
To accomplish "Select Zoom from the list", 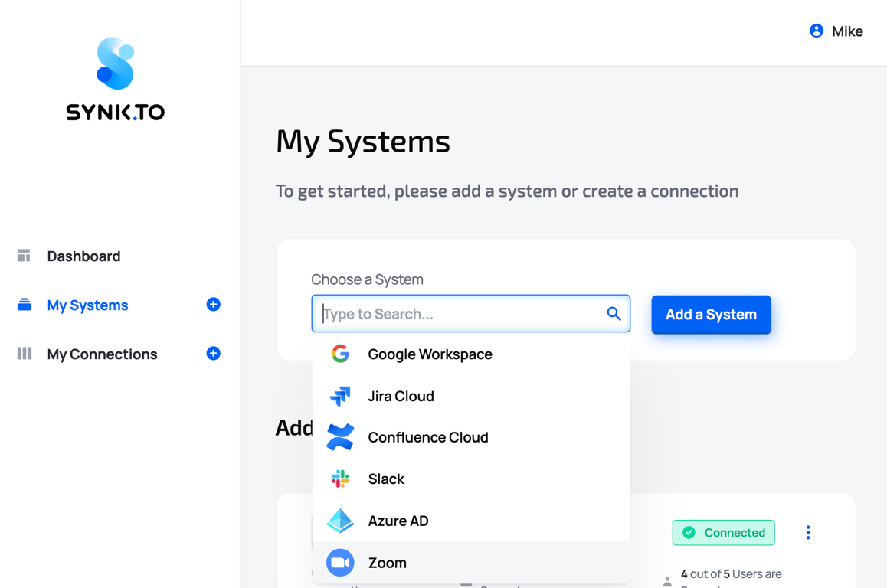I will pyautogui.click(x=470, y=563).
